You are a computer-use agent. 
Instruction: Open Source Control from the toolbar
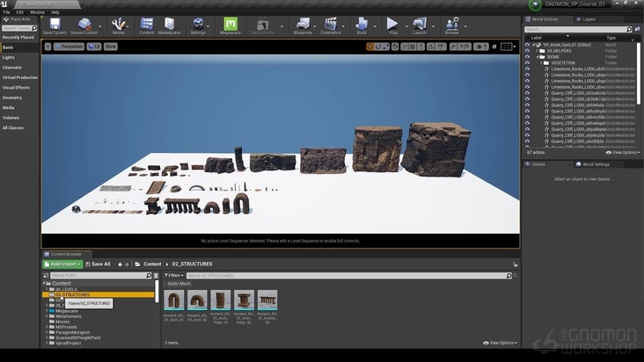click(x=84, y=25)
